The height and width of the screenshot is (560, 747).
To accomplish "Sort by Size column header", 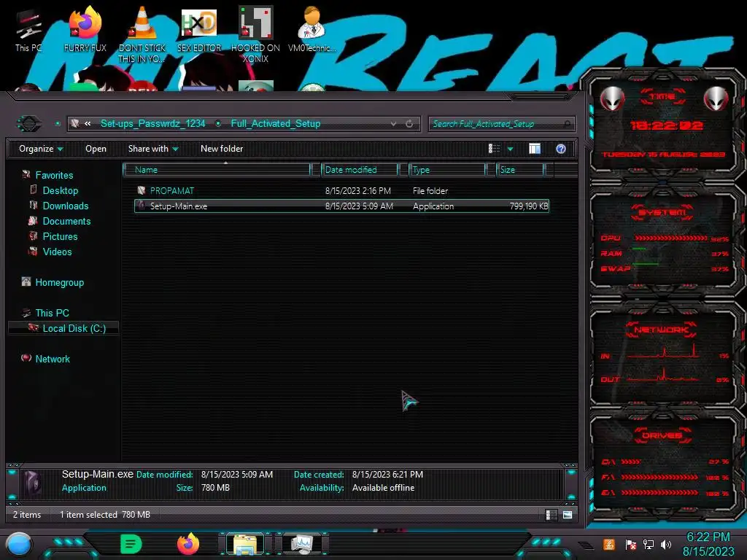I will [x=520, y=170].
